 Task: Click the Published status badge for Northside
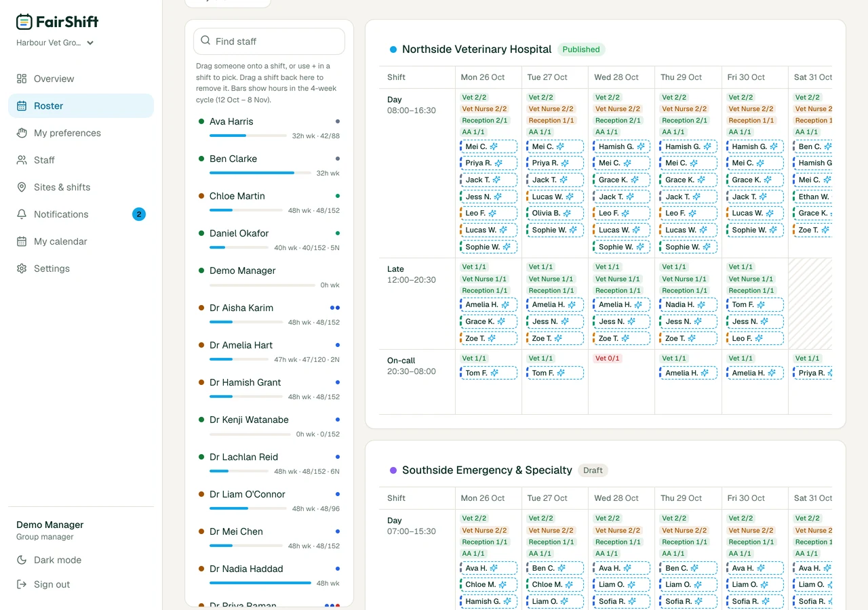point(581,49)
